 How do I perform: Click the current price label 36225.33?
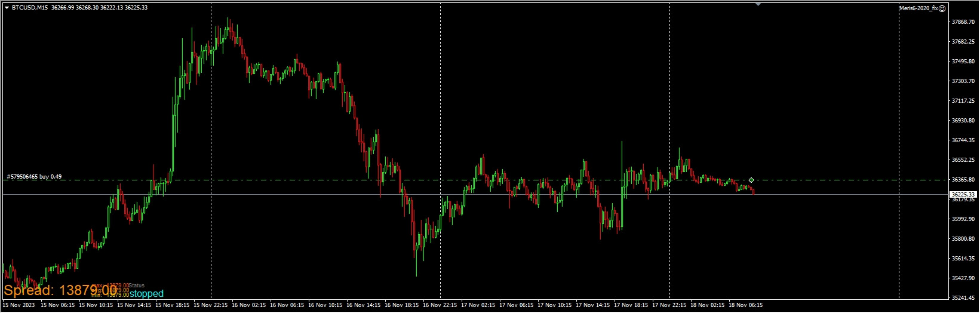click(963, 195)
